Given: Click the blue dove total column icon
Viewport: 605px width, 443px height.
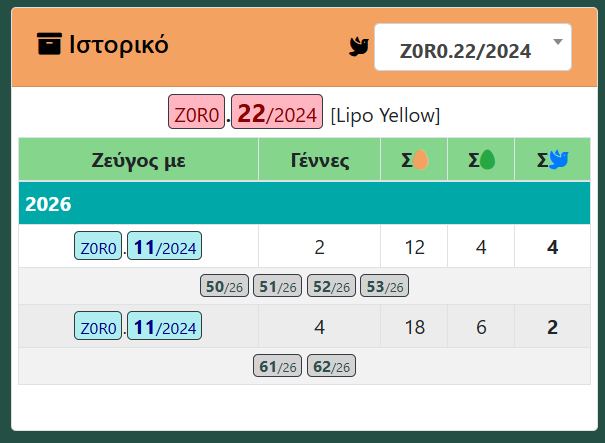Looking at the screenshot, I should [559, 160].
